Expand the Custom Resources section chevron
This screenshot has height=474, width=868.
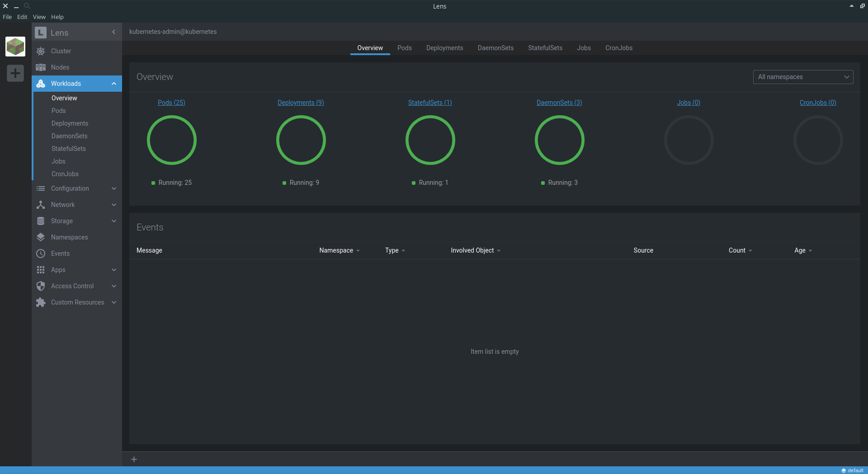coord(114,302)
